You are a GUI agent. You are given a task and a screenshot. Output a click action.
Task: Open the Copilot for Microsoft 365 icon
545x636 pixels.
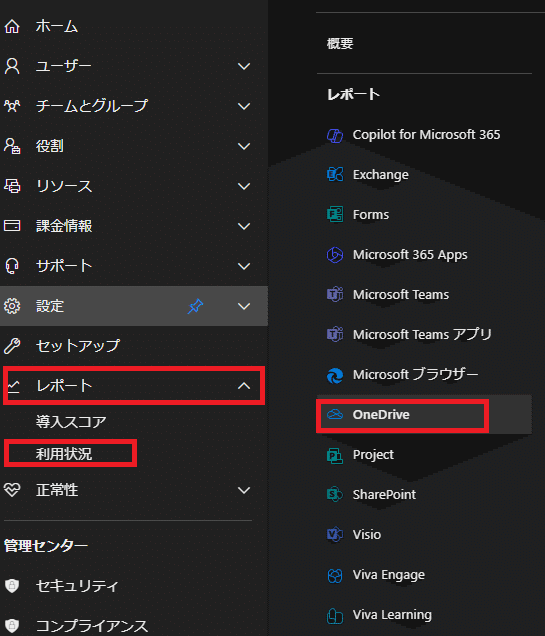pos(335,135)
